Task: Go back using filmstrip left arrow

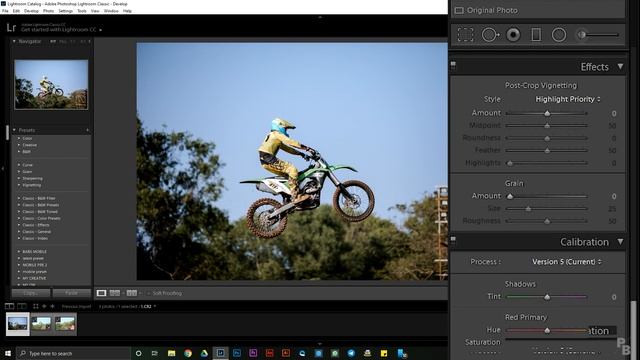Action: pos(44,306)
